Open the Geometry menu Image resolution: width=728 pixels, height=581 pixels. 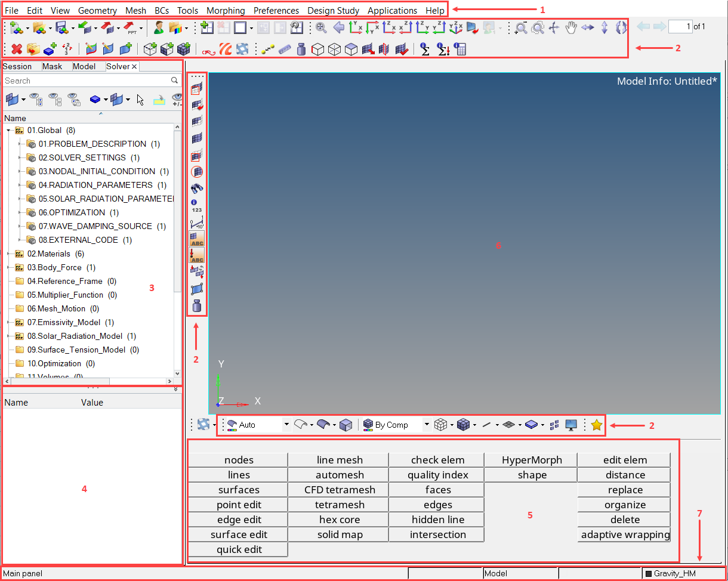pyautogui.click(x=97, y=10)
